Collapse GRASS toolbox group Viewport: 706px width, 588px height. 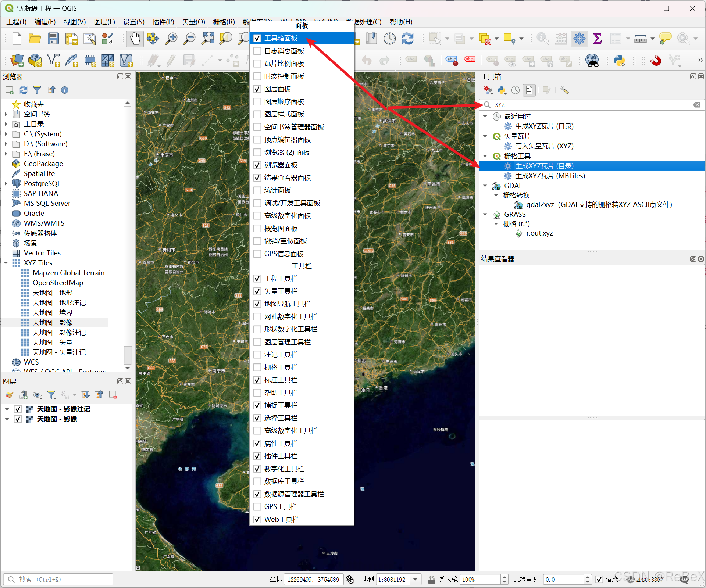(485, 214)
